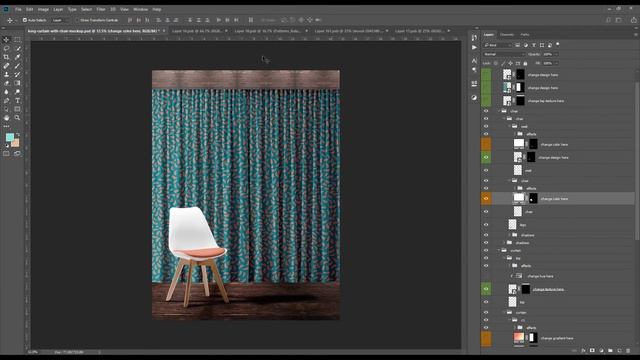Select the Gradient tool
Screen dimensions: 640x360
pyautogui.click(x=17, y=83)
